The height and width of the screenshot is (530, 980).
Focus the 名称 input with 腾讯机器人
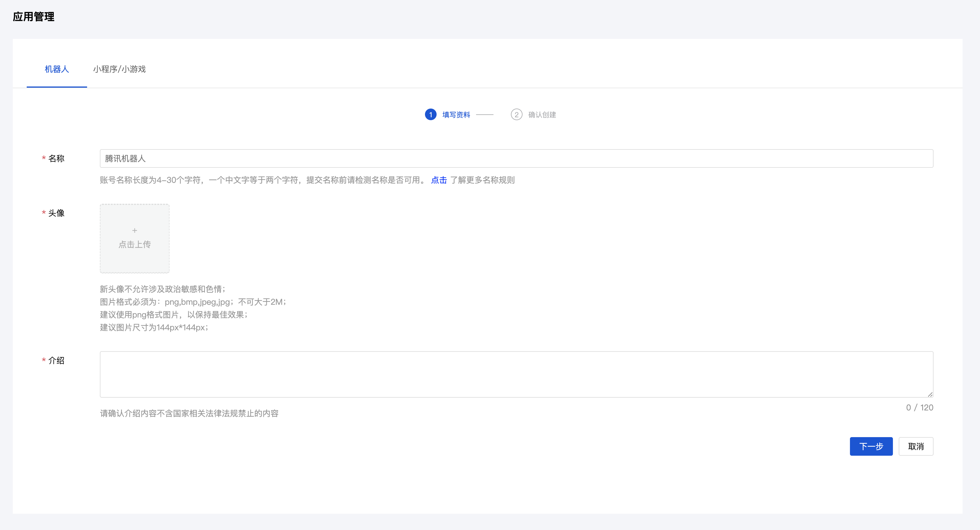tap(516, 158)
